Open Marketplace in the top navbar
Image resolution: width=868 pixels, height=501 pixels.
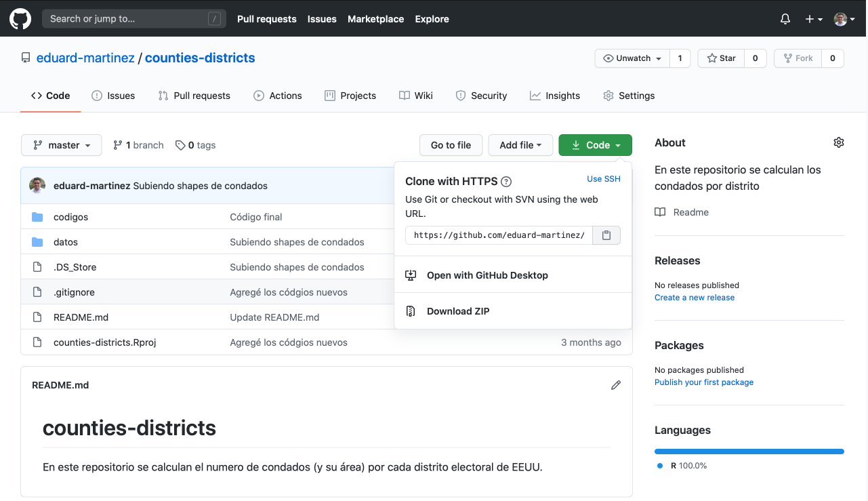375,19
